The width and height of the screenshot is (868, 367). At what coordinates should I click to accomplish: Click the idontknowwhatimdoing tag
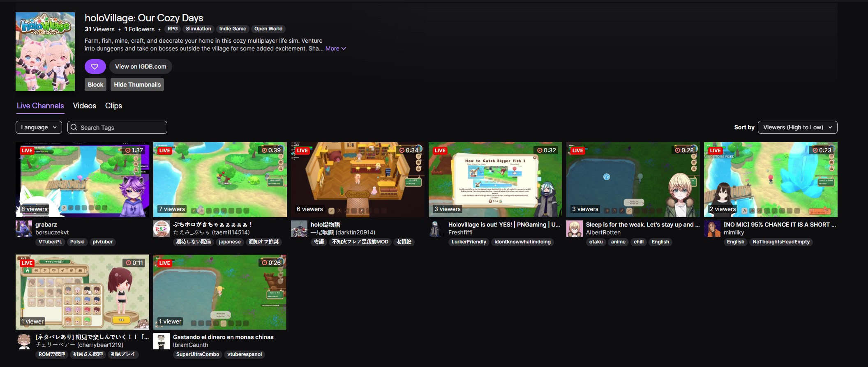tap(522, 242)
